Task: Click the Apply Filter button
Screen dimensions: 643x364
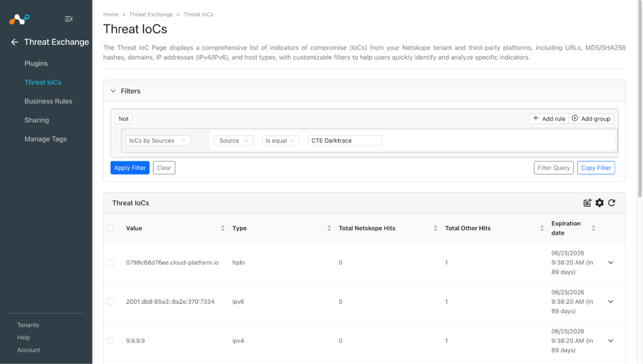Action: (130, 168)
